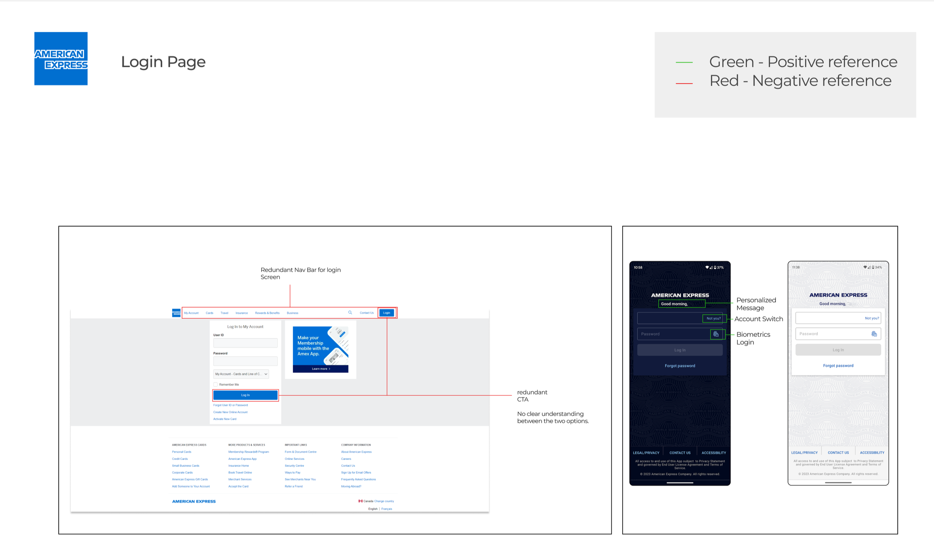Image resolution: width=934 pixels, height=560 pixels.
Task: Click the Login button in nav bar
Action: 386,313
